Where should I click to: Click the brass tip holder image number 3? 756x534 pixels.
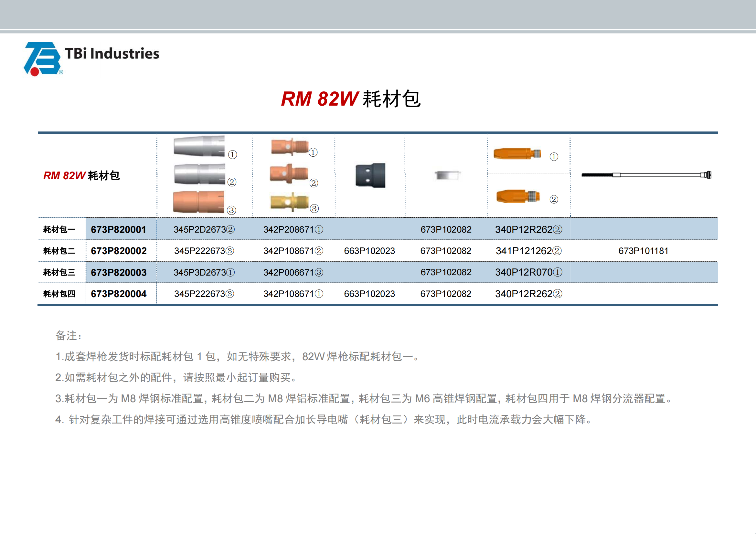click(289, 202)
